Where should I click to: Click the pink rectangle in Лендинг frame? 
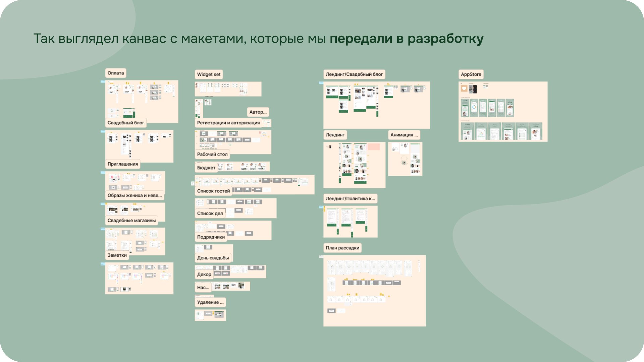[373, 147]
